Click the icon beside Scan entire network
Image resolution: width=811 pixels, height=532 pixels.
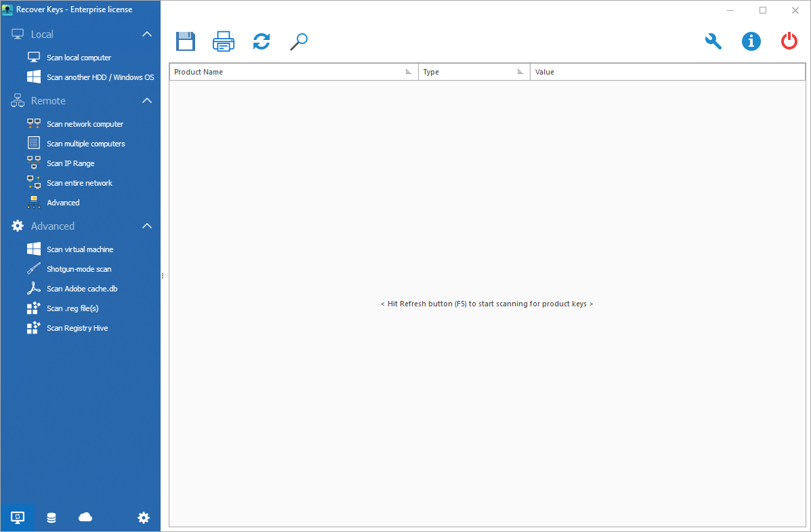click(x=34, y=183)
